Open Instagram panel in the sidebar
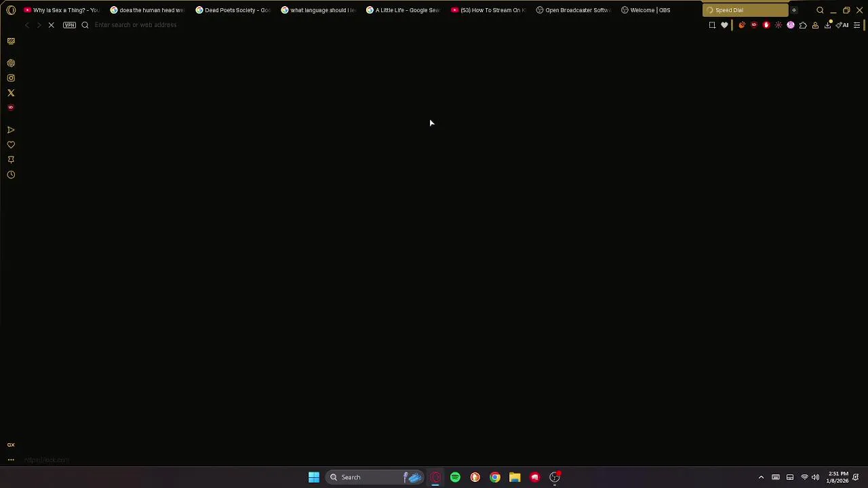Image resolution: width=868 pixels, height=488 pixels. pos(11,78)
